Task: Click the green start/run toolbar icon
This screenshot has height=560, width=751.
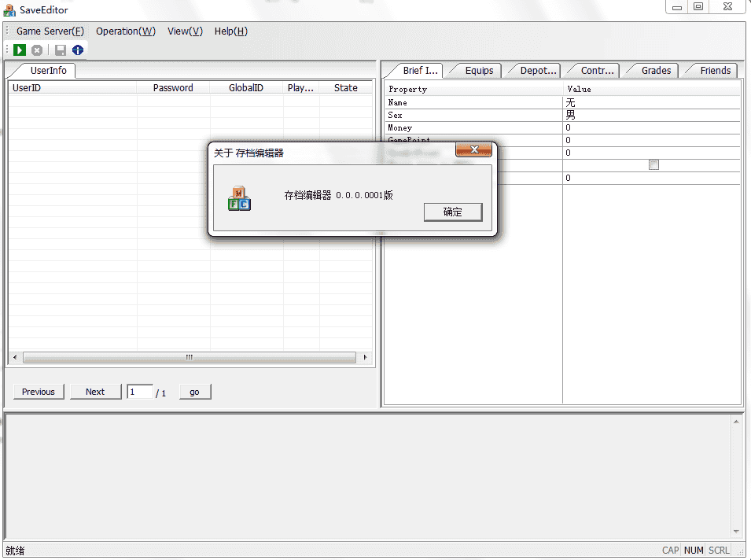Action: point(20,50)
